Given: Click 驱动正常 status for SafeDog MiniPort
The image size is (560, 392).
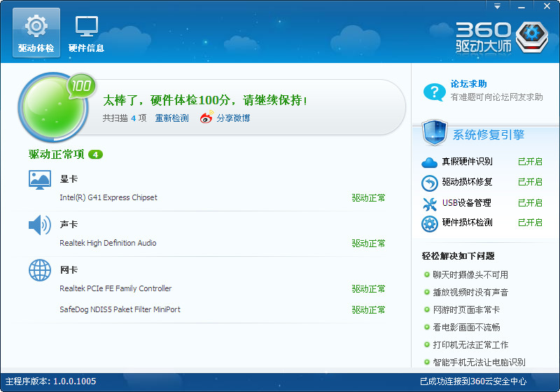Looking at the screenshot, I should pos(369,309).
